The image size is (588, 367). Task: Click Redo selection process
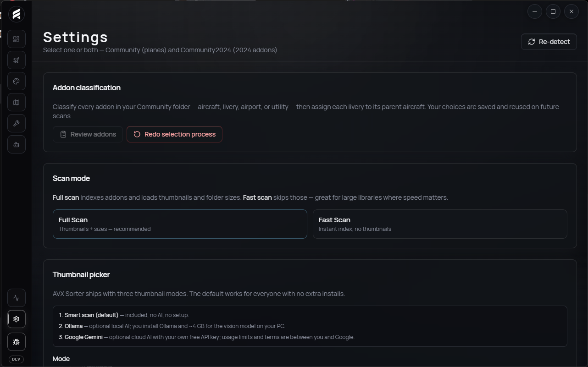pos(174,134)
